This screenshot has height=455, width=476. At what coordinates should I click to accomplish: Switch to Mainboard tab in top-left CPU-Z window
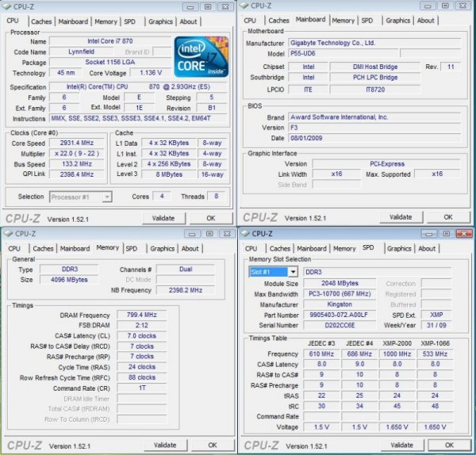[x=73, y=21]
